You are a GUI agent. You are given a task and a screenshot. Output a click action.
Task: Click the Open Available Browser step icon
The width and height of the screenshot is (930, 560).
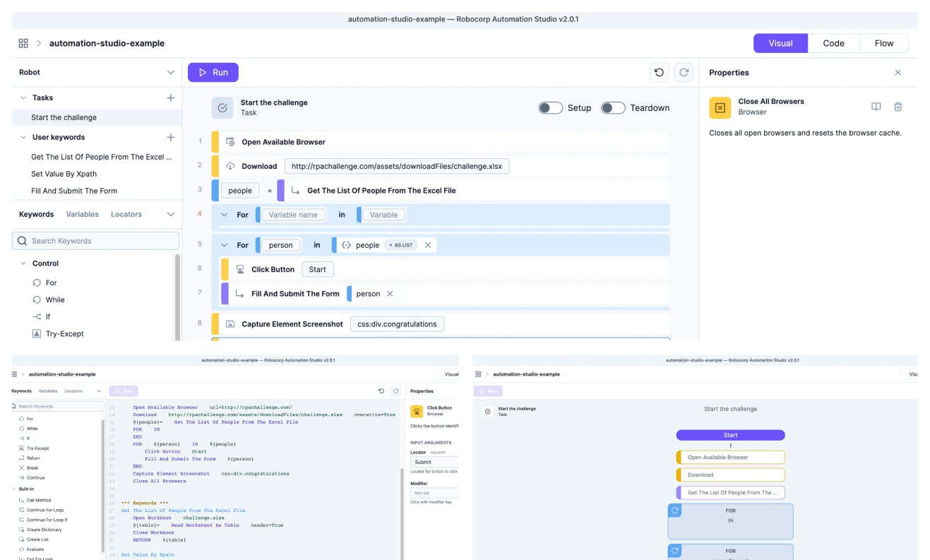pyautogui.click(x=230, y=142)
